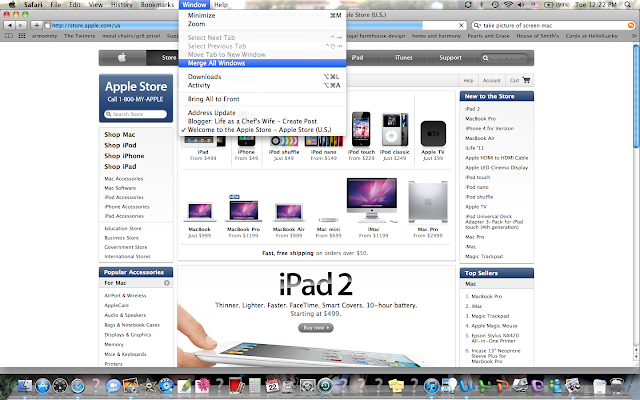Open iMovie star icon in the Dock
This screenshot has height=400, width=640.
point(149,385)
